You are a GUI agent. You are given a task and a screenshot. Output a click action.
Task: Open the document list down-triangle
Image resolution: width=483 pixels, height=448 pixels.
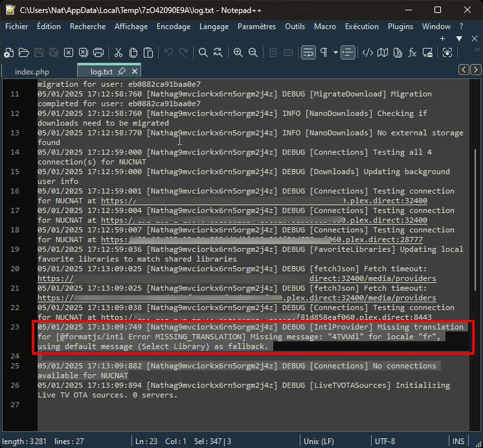click(459, 39)
